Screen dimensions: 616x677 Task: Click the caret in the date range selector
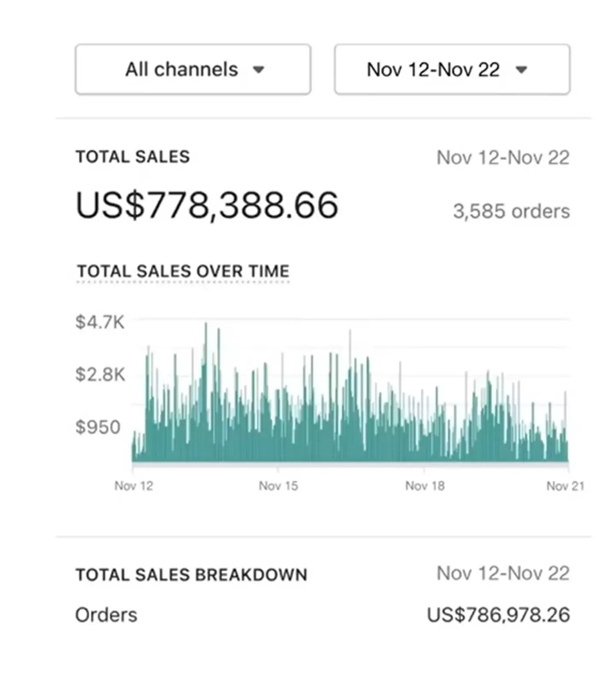[521, 70]
